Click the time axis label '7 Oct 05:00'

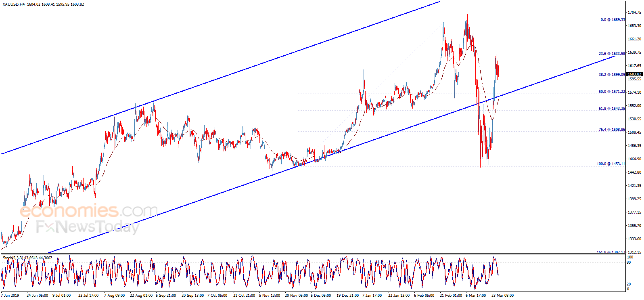pos(217,296)
